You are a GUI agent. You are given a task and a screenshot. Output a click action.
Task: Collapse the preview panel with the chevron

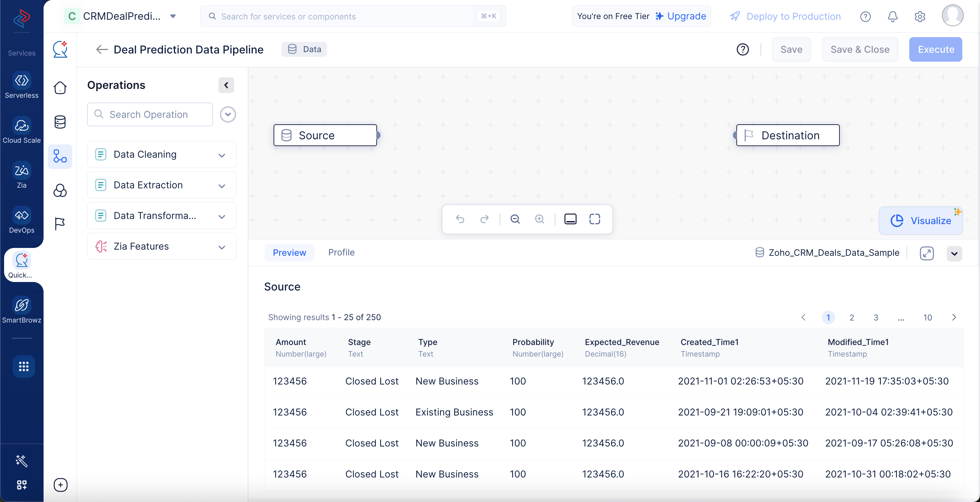pos(954,254)
